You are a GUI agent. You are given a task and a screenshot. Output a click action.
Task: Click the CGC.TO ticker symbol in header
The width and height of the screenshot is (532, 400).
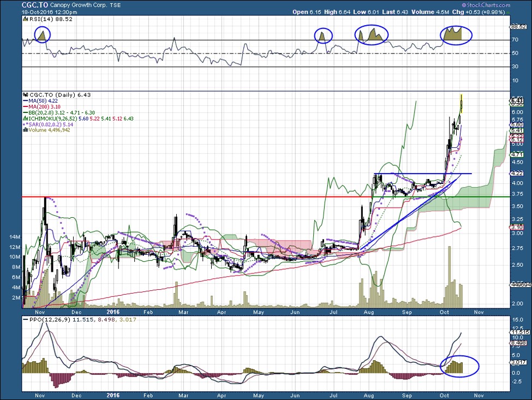(x=35, y=5)
